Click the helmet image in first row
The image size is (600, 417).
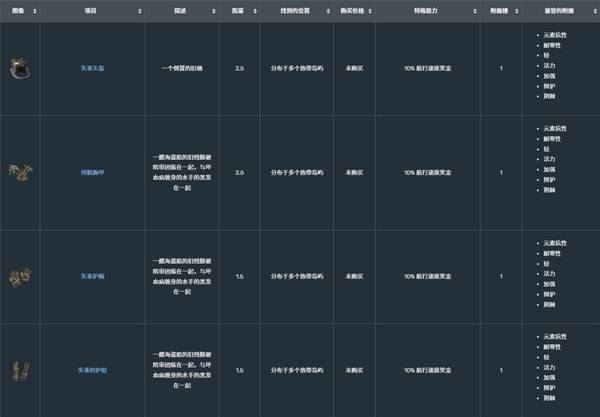coord(18,68)
